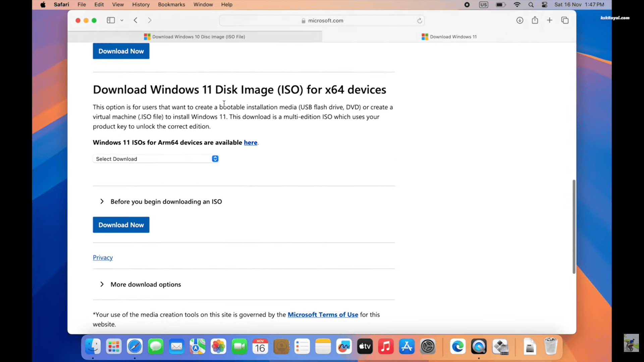The image size is (644, 362).
Task: Open Finder from the dock
Action: 93,347
